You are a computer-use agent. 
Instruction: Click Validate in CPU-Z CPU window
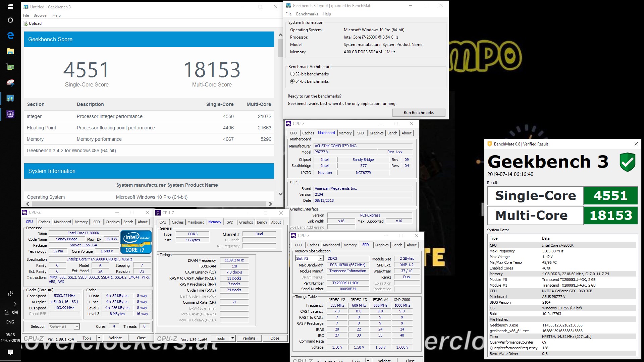[115, 338]
